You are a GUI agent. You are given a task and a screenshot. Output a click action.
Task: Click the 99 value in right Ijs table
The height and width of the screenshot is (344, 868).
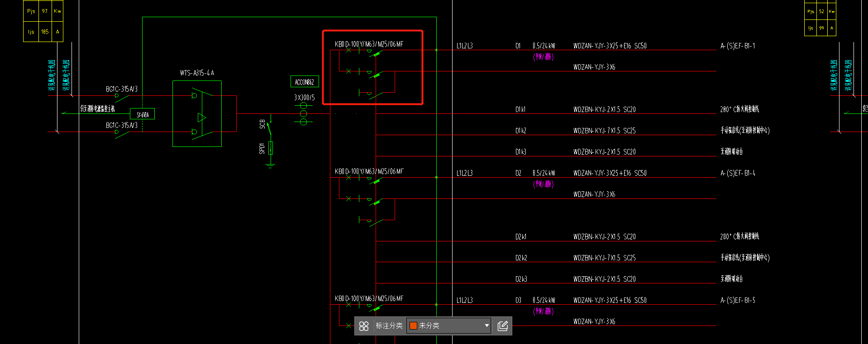coord(821,28)
